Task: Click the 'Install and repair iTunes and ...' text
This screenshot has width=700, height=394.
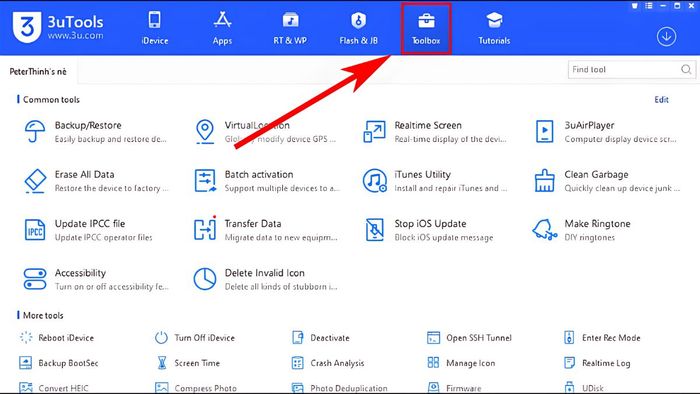Action: [x=451, y=188]
